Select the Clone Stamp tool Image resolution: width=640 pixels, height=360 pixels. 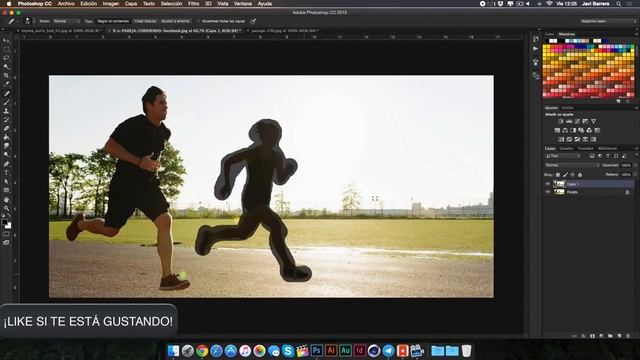coord(6,111)
